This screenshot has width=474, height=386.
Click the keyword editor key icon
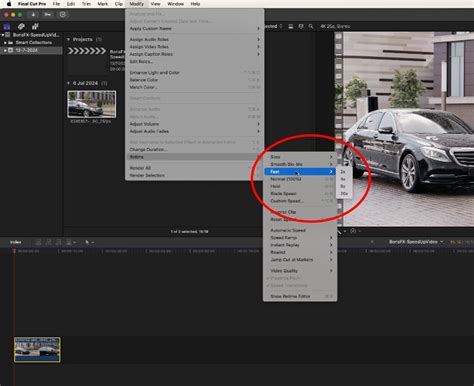tap(48, 15)
